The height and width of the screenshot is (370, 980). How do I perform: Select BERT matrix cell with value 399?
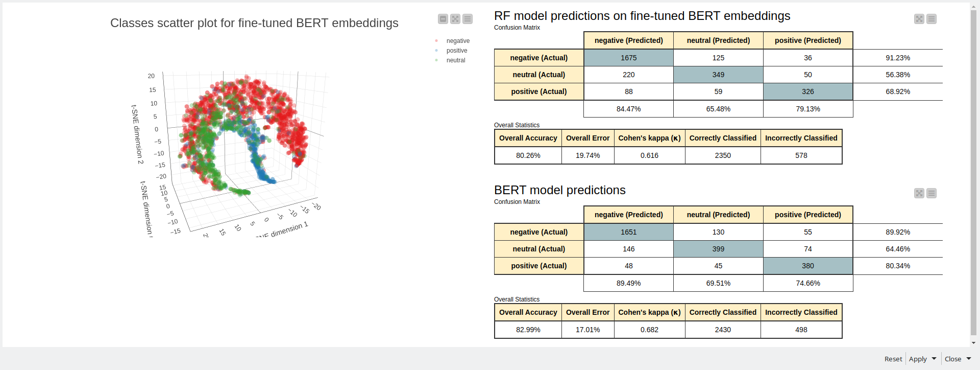(x=718, y=249)
